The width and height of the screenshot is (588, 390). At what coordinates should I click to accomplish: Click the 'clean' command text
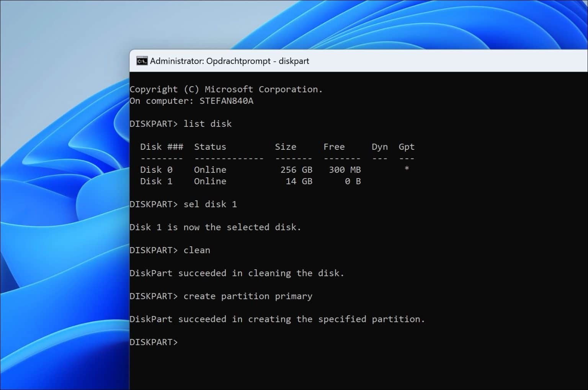click(x=197, y=250)
